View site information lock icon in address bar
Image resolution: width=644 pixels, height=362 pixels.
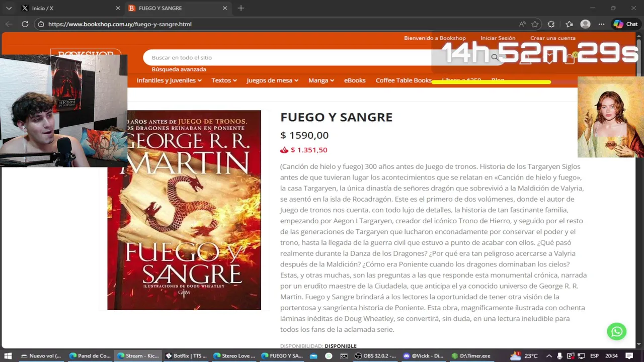click(x=41, y=24)
